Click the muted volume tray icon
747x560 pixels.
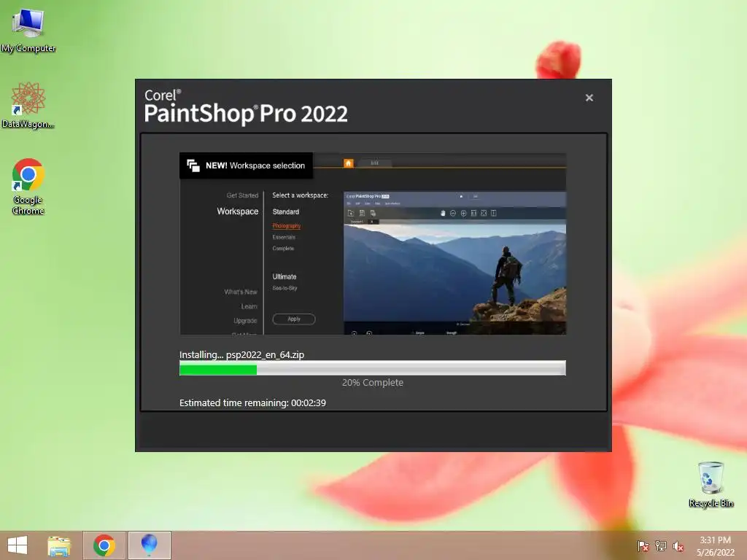(x=678, y=546)
